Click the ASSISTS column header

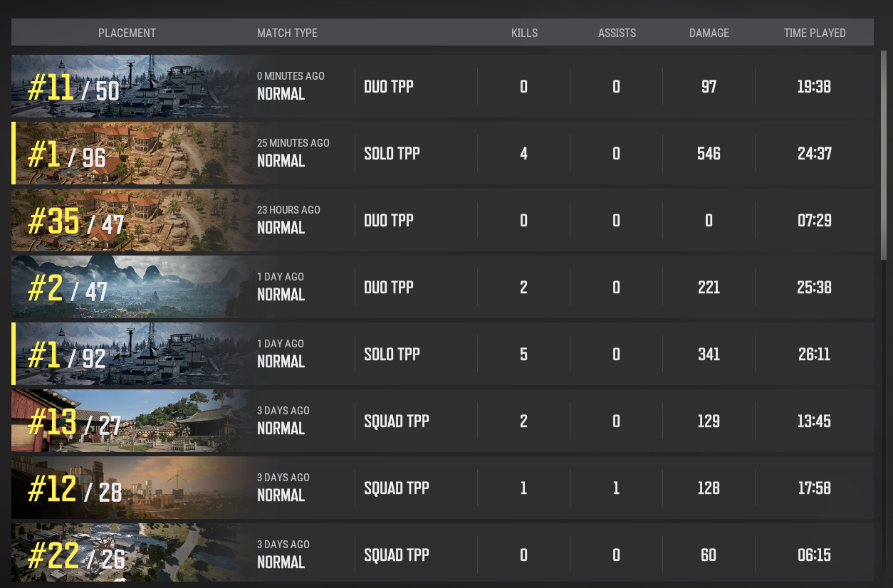click(617, 33)
